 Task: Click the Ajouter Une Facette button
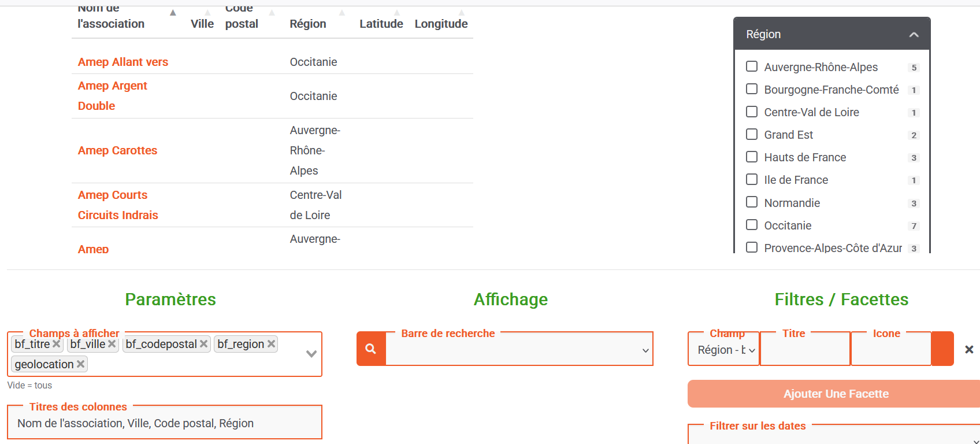coord(836,394)
